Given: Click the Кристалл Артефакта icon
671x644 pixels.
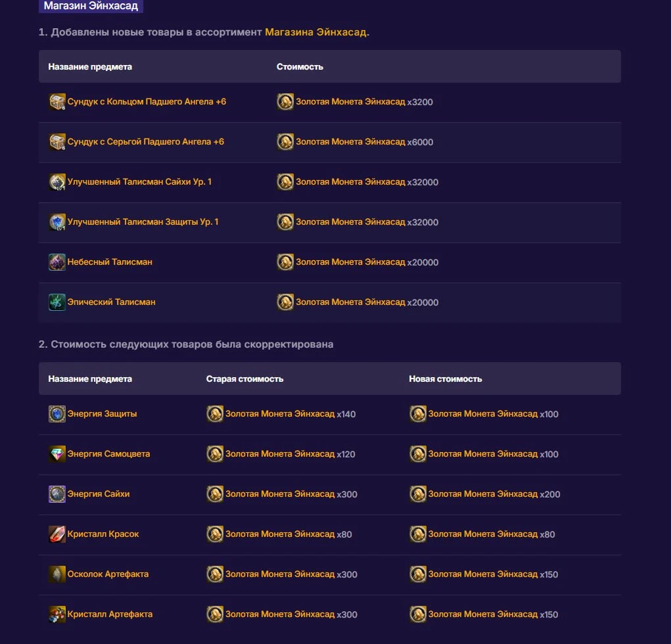Looking at the screenshot, I should point(57,614).
